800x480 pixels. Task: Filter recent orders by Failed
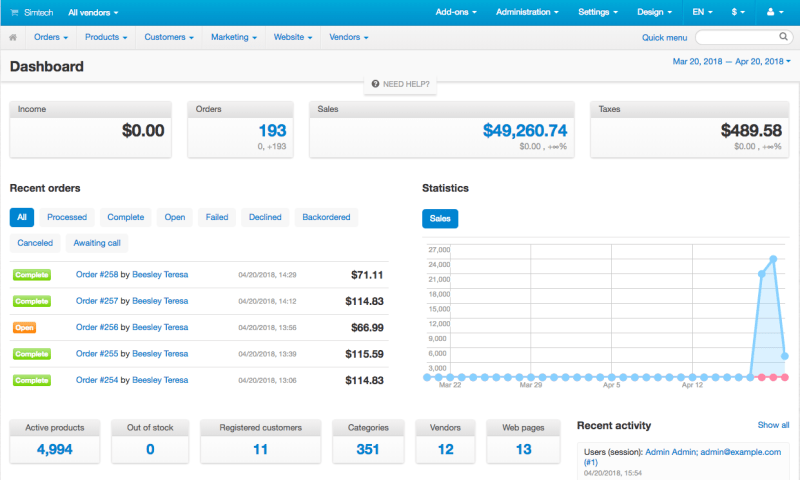[217, 217]
